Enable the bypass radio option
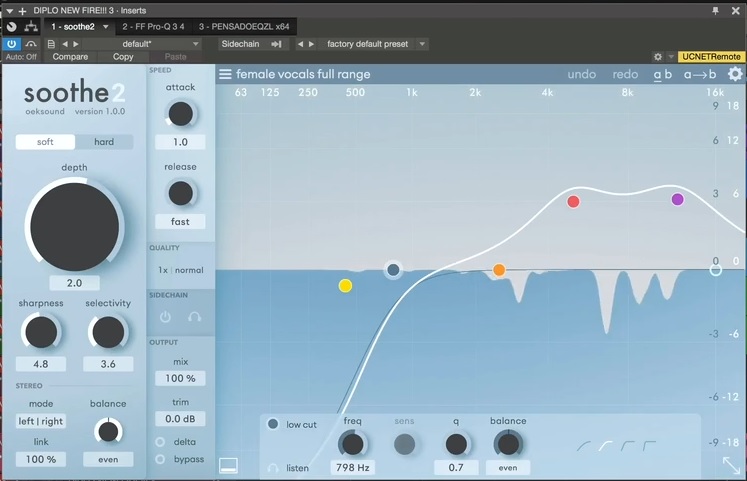Viewport: 747px width, 481px height. pos(160,459)
